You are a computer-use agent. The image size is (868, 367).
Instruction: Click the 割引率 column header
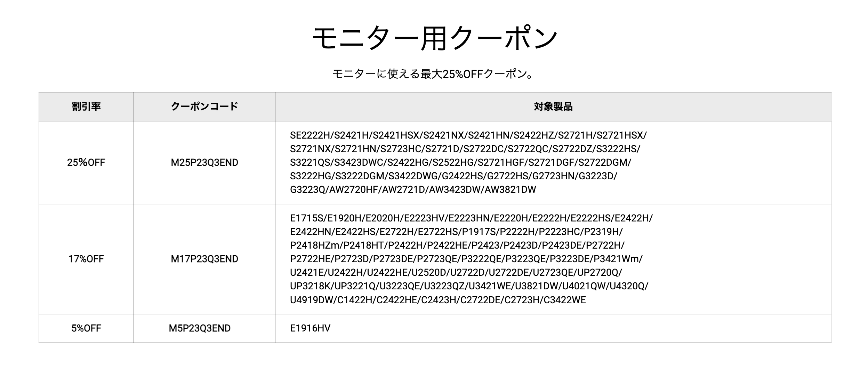86,107
